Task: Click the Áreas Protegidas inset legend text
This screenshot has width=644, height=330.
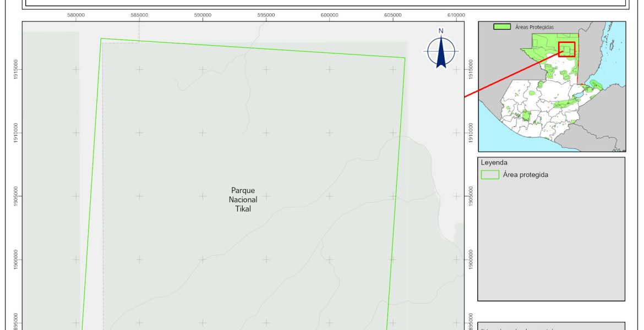Action: [x=534, y=26]
